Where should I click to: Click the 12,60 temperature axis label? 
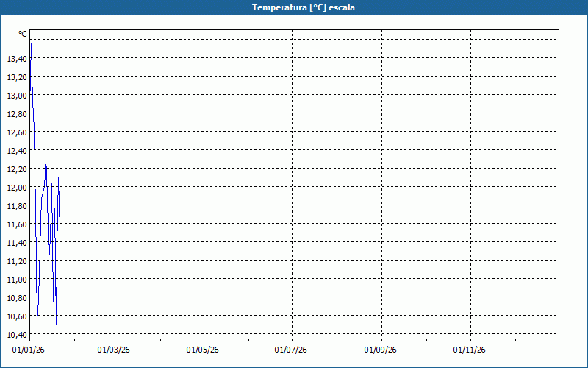[17, 132]
